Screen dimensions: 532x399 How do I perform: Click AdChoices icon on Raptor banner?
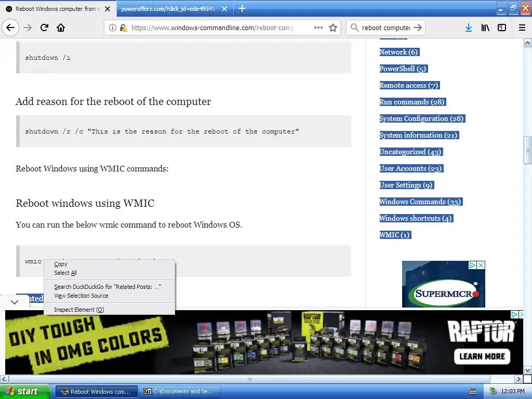(514, 314)
